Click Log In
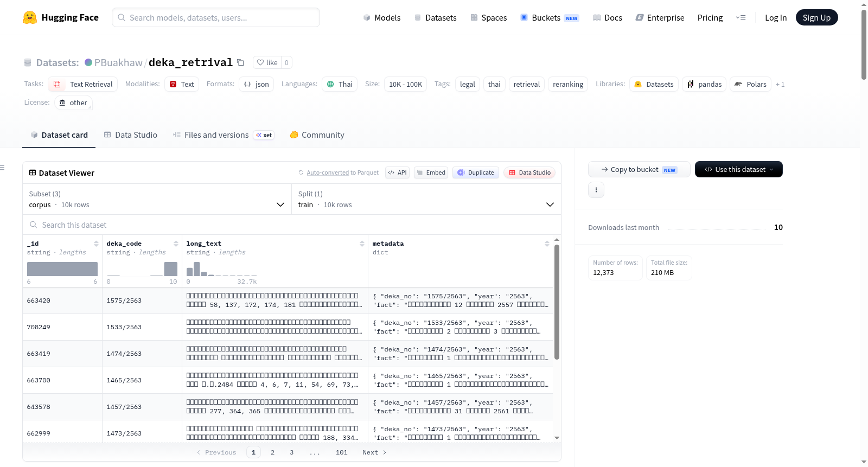Screen dimensions: 868x467 [776, 17]
